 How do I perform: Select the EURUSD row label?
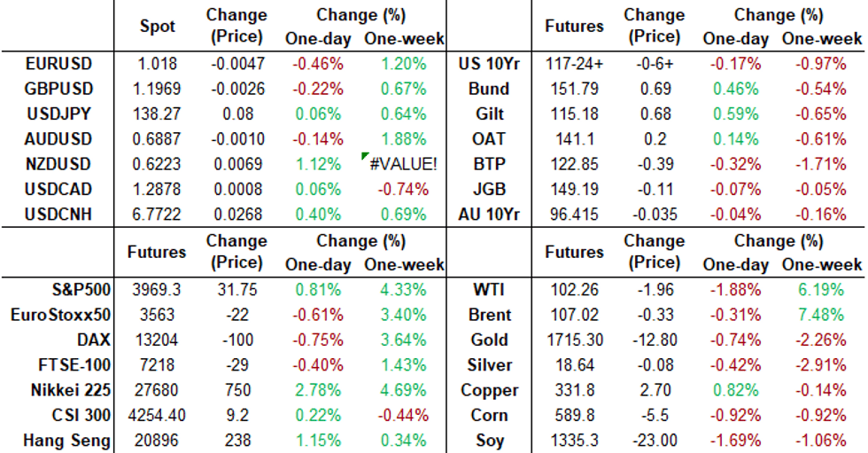click(59, 64)
